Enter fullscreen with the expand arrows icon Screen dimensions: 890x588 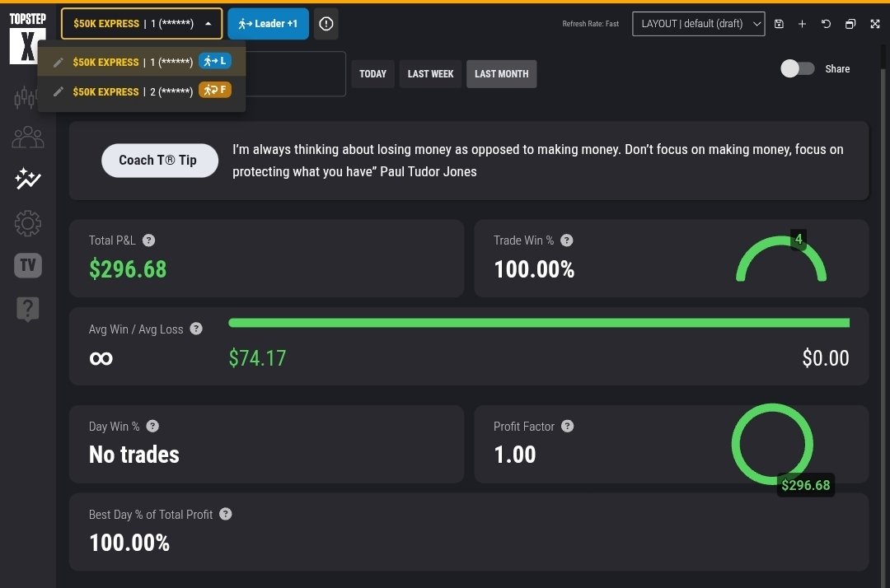point(874,24)
